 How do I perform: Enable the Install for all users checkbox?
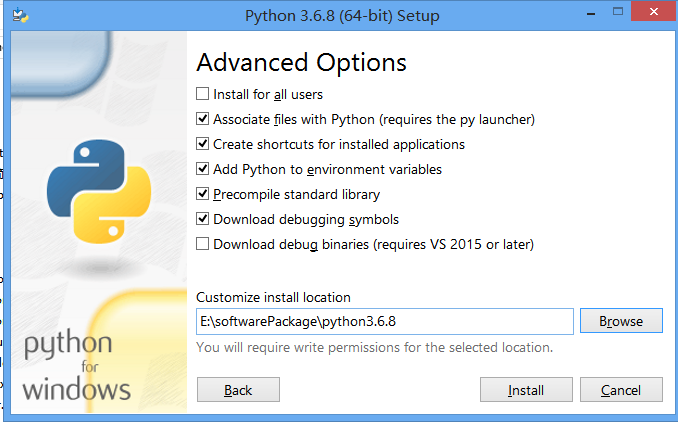point(204,94)
